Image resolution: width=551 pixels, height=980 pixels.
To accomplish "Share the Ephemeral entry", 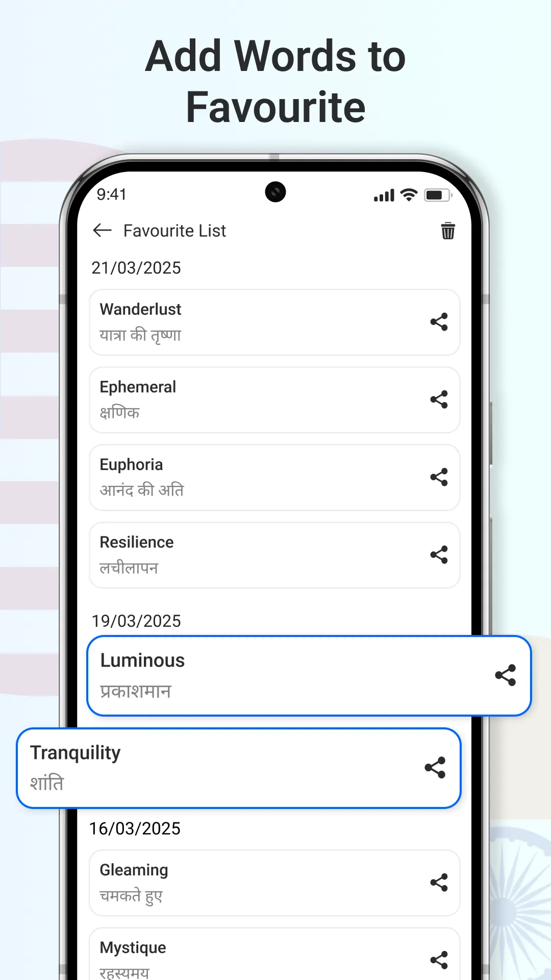I will tap(439, 400).
